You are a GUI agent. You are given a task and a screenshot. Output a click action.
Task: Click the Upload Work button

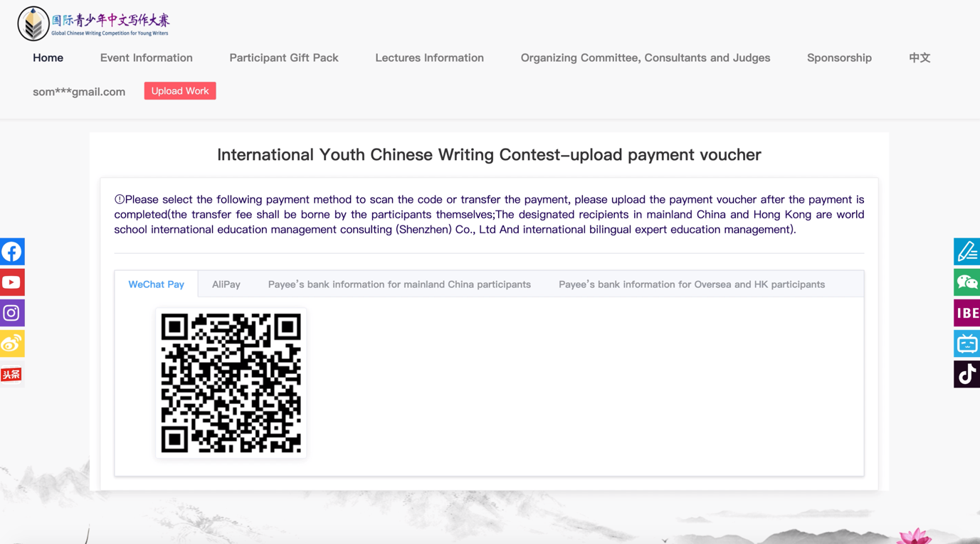click(x=180, y=91)
